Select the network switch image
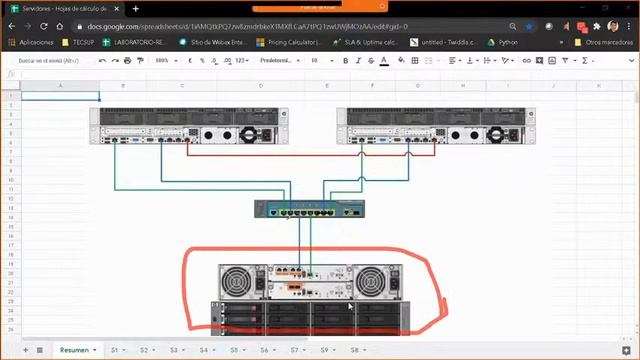Viewport: 640px width, 360px height. (x=309, y=209)
